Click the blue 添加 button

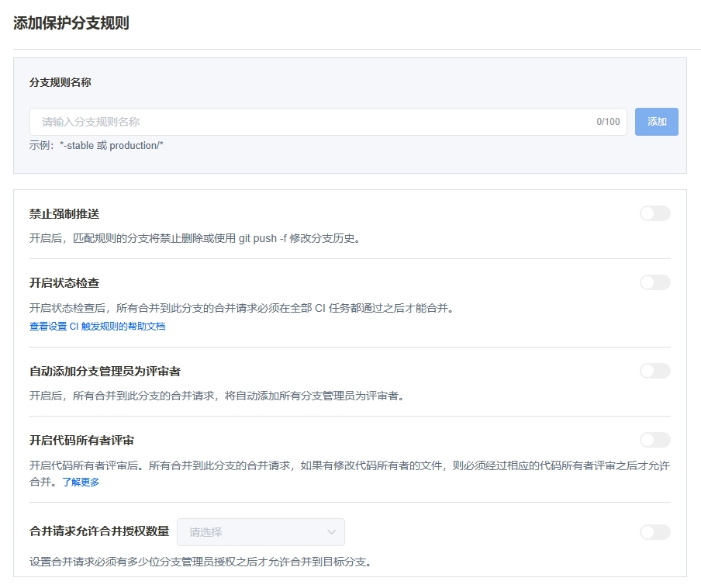click(656, 122)
